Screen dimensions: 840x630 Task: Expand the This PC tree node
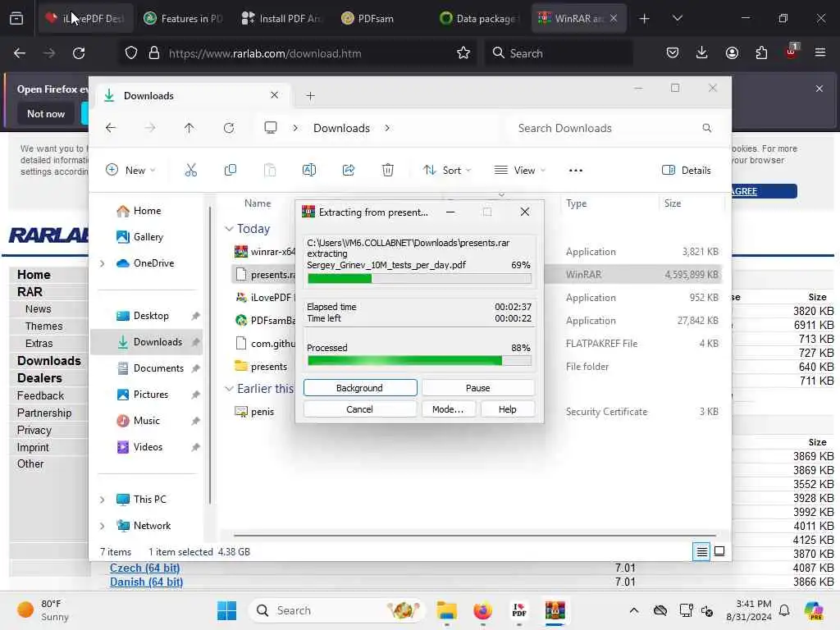(102, 500)
